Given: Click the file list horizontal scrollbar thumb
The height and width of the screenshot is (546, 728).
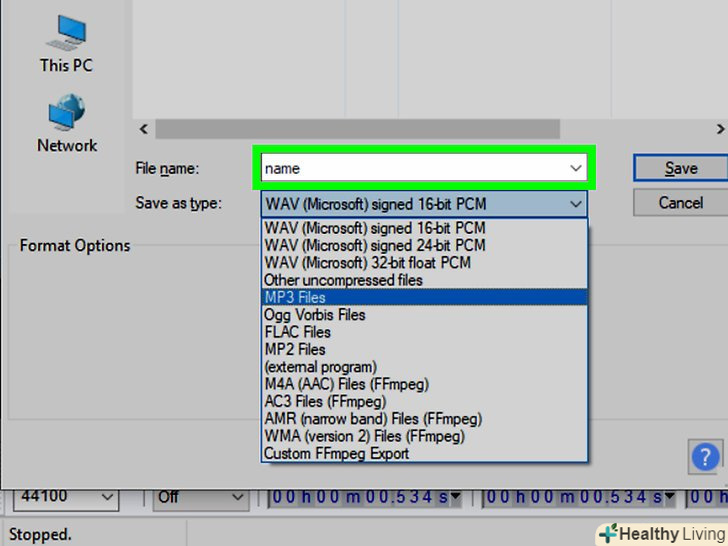Looking at the screenshot, I should click(358, 129).
